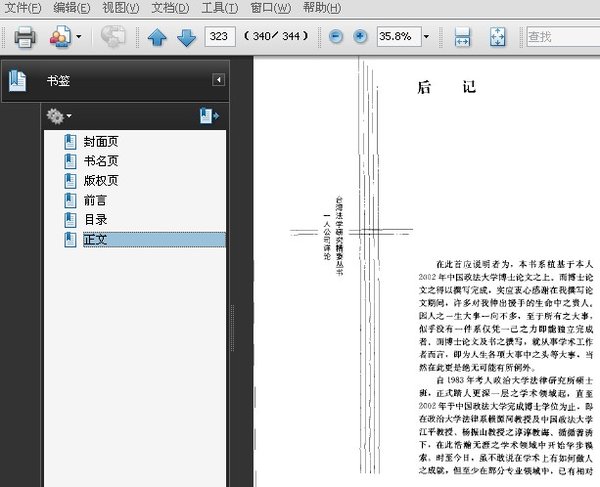Screen dimensions: 600x487
Task: Collapse the 书签 panel with arrow button
Action: pyautogui.click(x=218, y=80)
